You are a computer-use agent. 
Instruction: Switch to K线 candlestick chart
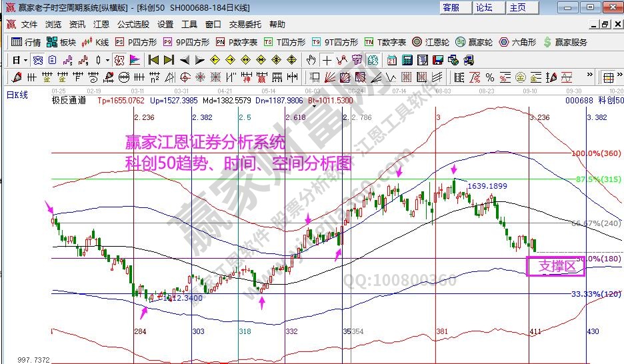coord(95,42)
